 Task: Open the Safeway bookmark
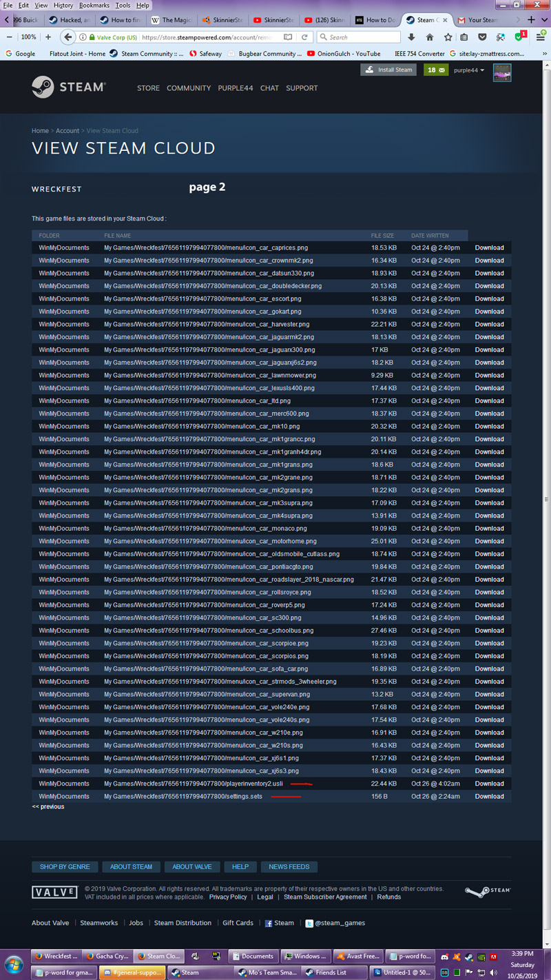pyautogui.click(x=206, y=53)
